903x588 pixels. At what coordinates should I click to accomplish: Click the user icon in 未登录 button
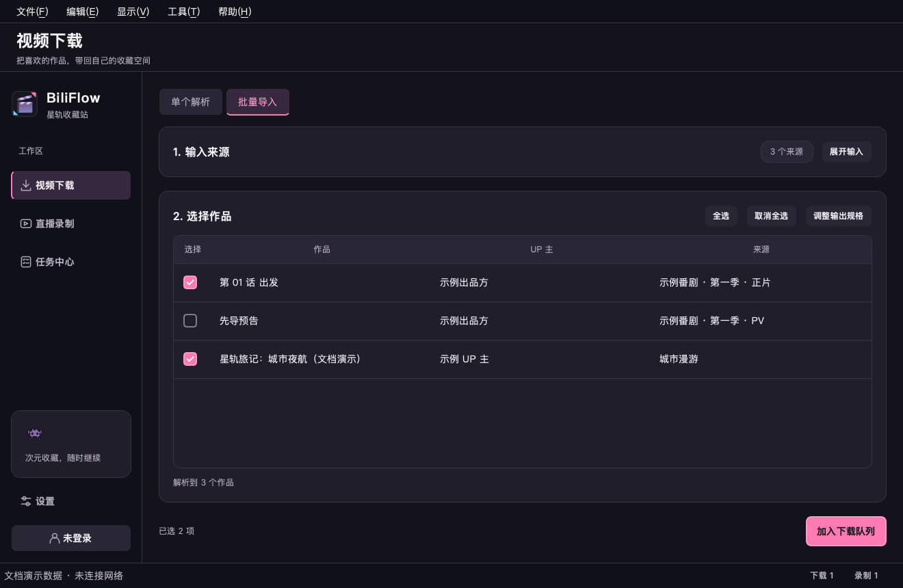(55, 538)
